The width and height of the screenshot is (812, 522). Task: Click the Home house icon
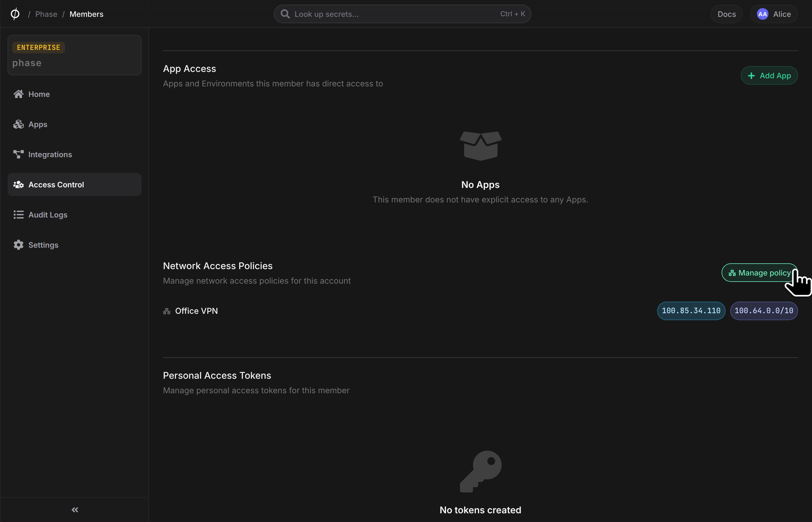click(18, 94)
